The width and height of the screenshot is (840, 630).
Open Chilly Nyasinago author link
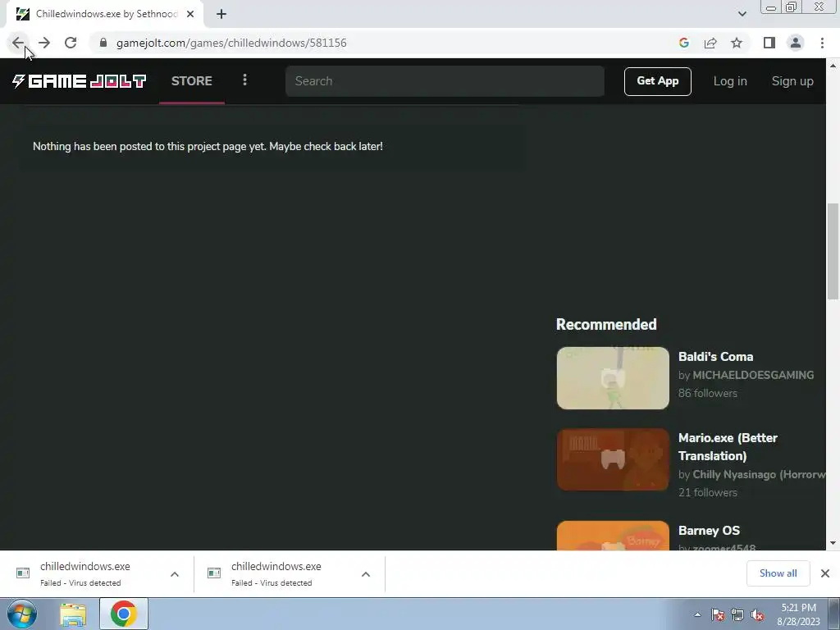[x=759, y=475]
